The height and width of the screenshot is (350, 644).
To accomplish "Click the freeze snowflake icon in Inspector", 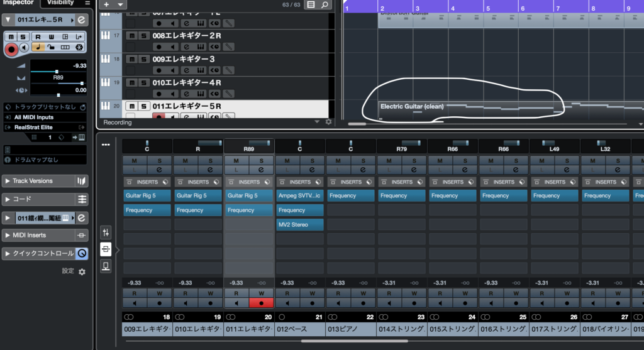I will 79,47.
